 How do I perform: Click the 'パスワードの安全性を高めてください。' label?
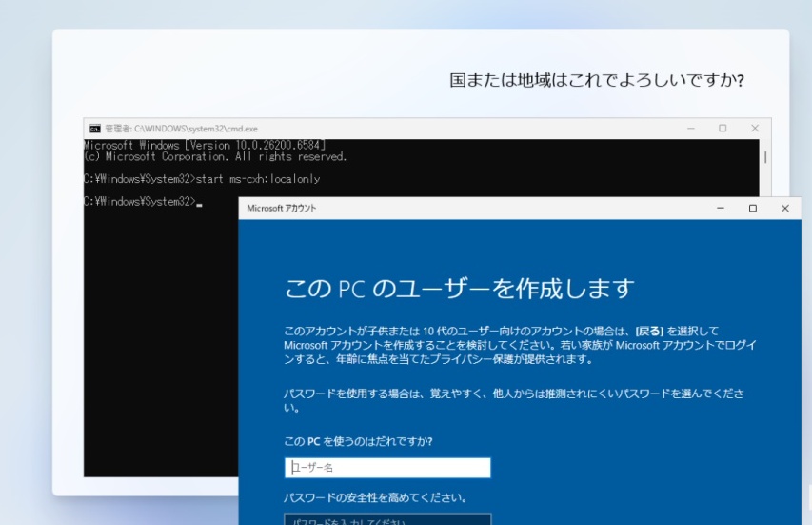(375, 497)
